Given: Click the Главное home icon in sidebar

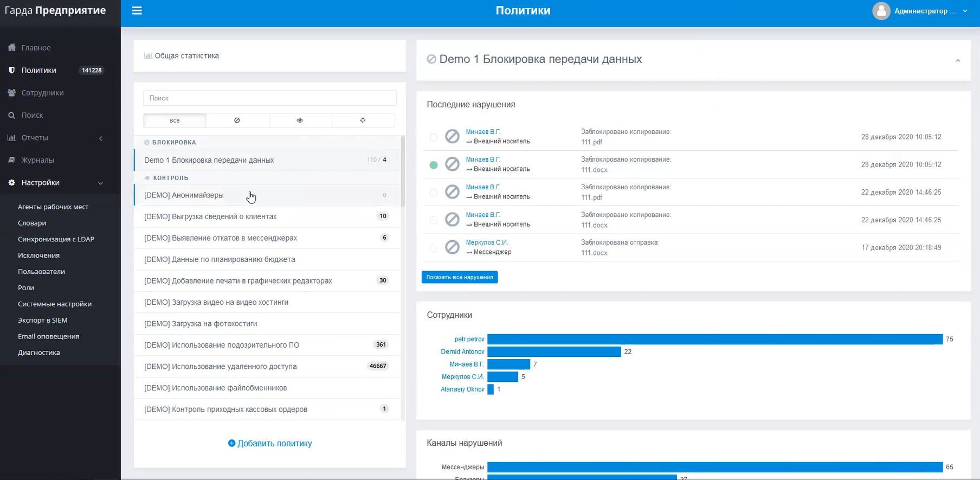Looking at the screenshot, I should tap(11, 48).
